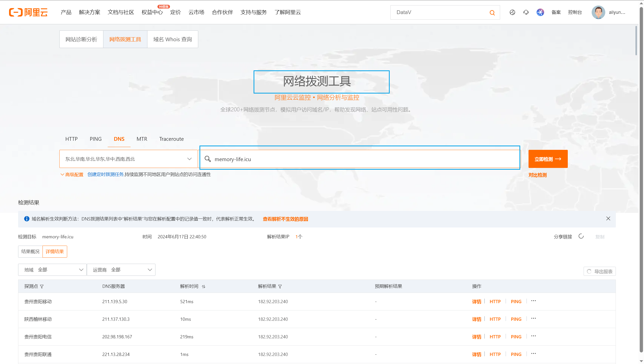Viewport: 644px width, 364px height.
Task: Click the magnifier icon in domain input
Action: pos(208,159)
